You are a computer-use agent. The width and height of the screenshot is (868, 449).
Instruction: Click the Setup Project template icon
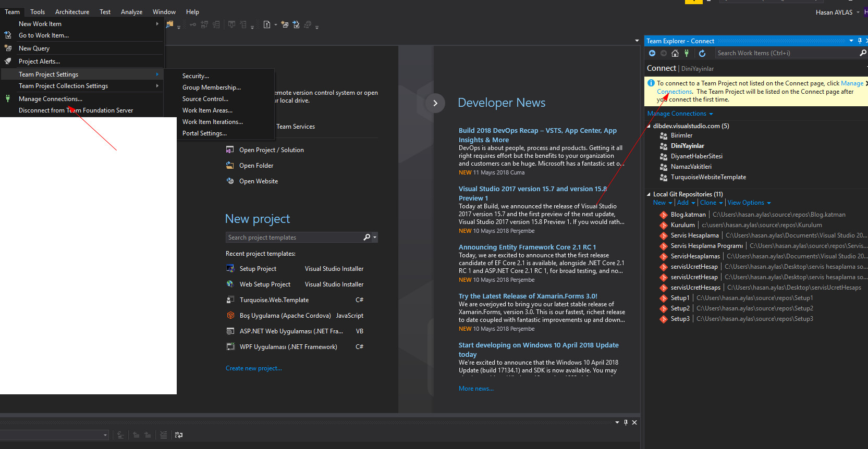click(x=230, y=269)
